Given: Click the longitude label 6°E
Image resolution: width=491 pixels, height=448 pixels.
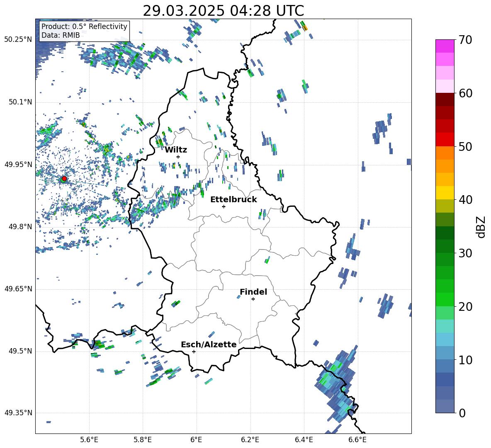Looking at the screenshot, I should 196,440.
